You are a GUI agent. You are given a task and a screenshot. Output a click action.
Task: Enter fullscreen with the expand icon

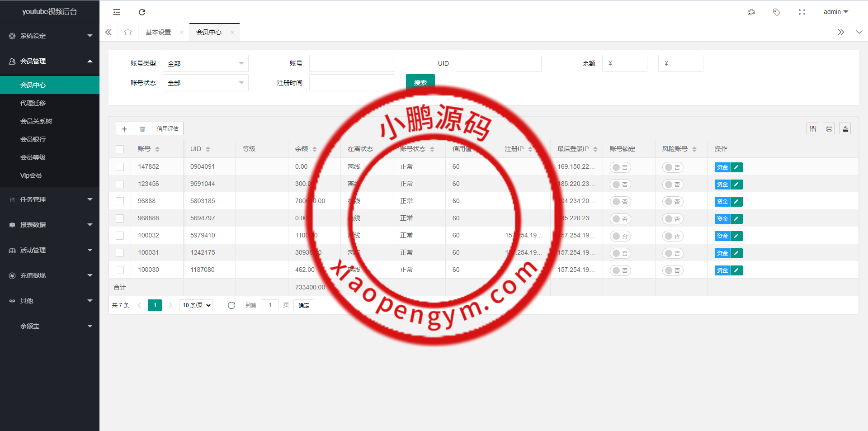click(802, 12)
